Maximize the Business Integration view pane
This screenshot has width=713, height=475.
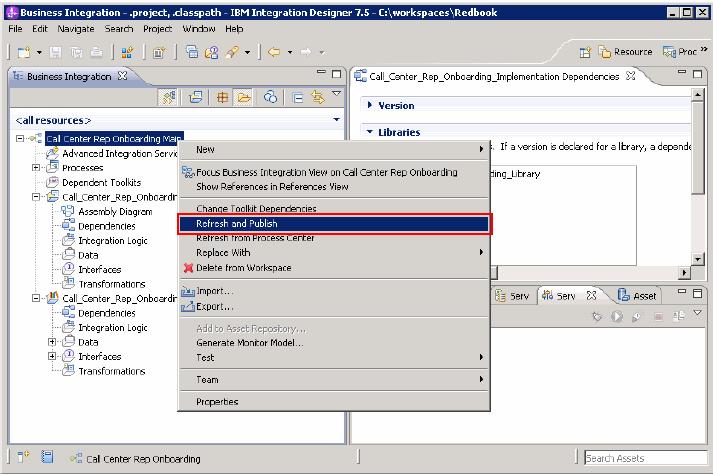coord(336,74)
